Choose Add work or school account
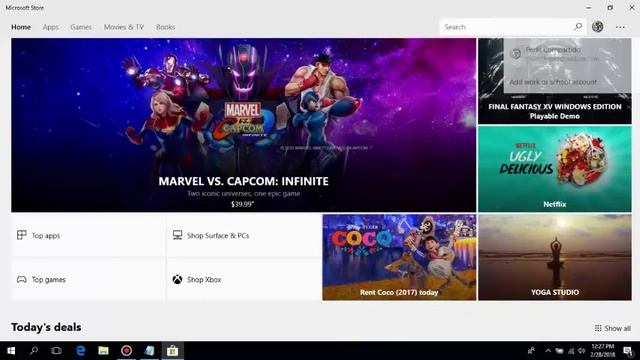 pos(553,82)
